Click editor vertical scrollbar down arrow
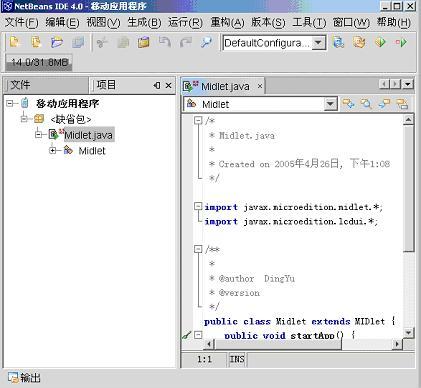Image resolution: width=421 pixels, height=388 pixels. 408,332
